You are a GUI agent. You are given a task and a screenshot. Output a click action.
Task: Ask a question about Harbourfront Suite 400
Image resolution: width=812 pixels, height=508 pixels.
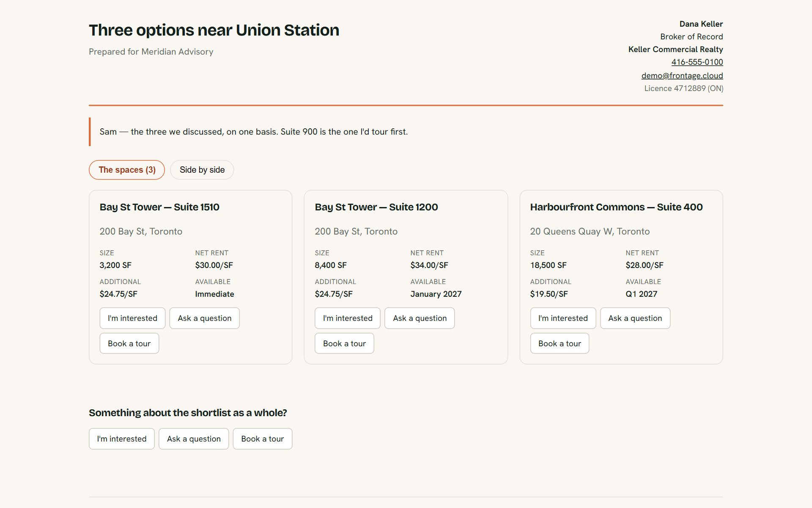coord(635,318)
